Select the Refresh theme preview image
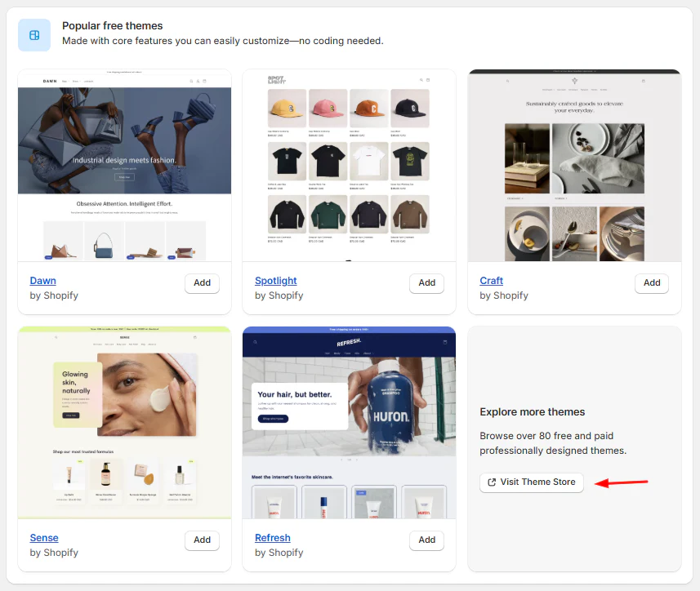The height and width of the screenshot is (591, 700). click(349, 423)
